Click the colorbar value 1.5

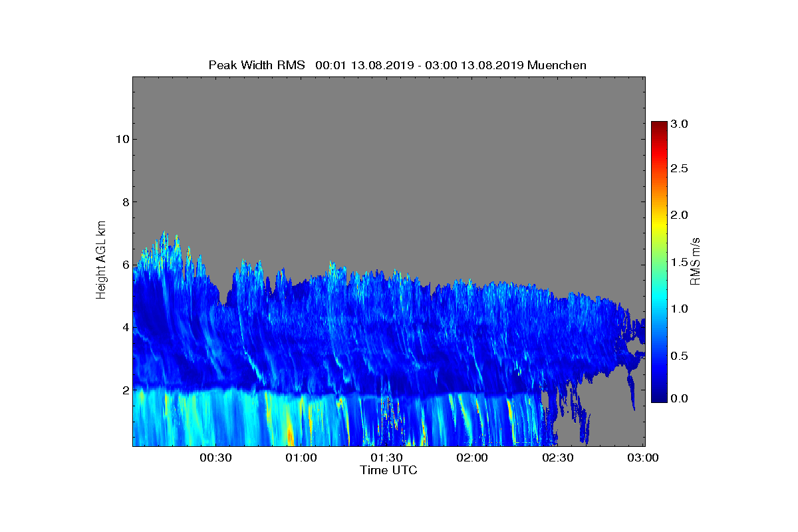679,262
